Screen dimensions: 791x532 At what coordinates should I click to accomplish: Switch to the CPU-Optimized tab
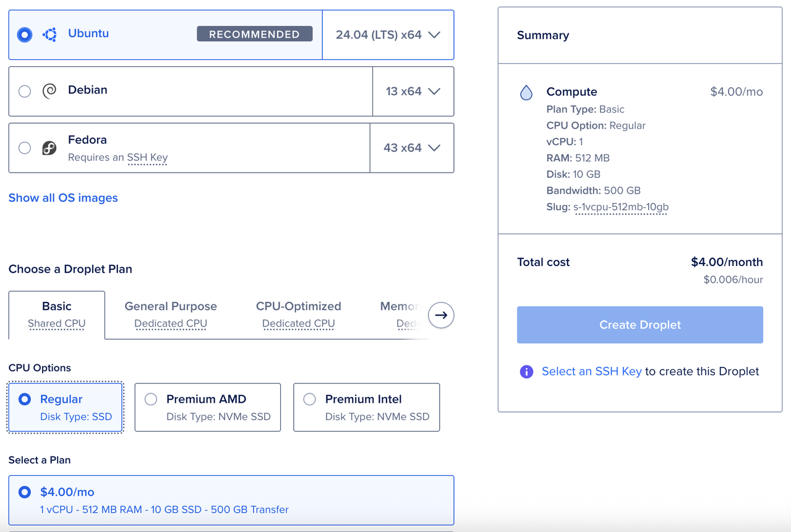click(x=299, y=314)
